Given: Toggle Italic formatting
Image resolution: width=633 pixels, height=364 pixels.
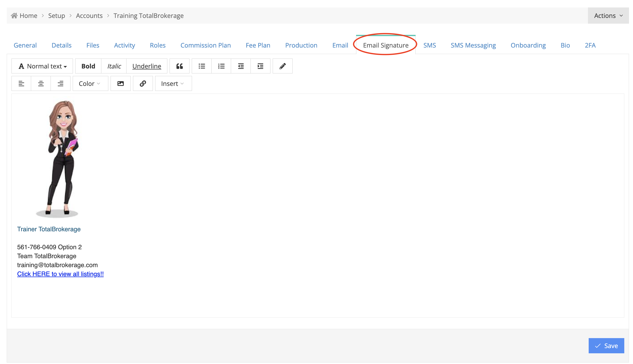Looking at the screenshot, I should pos(114,66).
